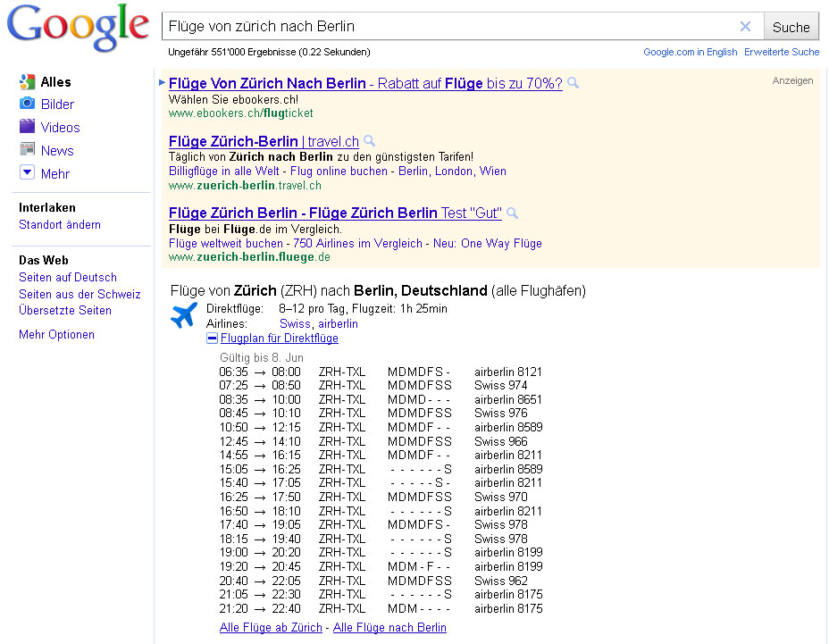
Task: Select flight row Swiss 966
Action: 373,441
